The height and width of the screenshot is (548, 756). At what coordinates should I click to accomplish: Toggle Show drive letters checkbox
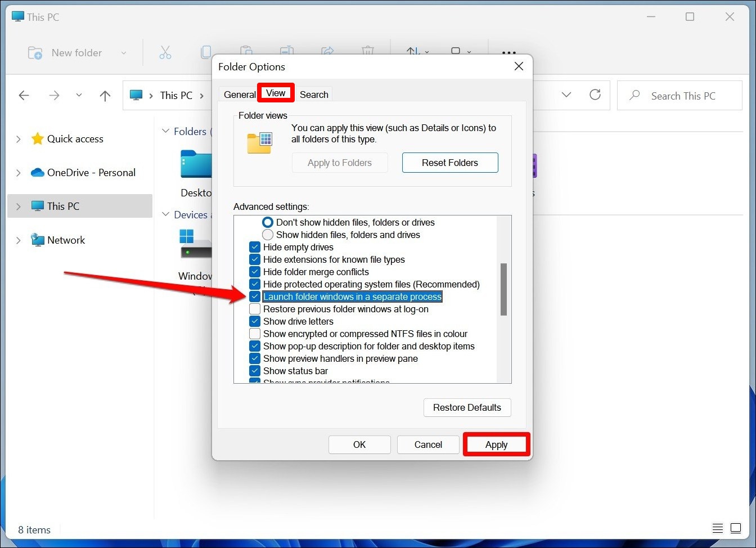(255, 321)
